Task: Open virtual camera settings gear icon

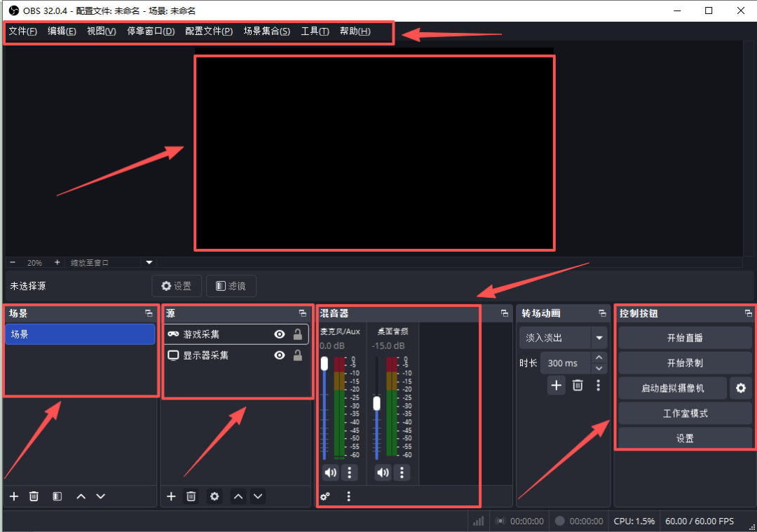Action: [x=741, y=388]
